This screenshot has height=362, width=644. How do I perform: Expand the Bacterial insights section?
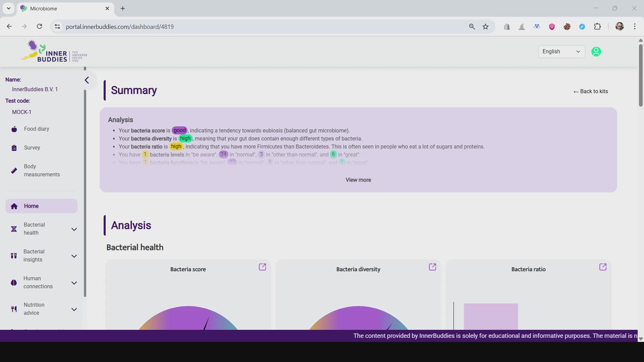(x=74, y=256)
